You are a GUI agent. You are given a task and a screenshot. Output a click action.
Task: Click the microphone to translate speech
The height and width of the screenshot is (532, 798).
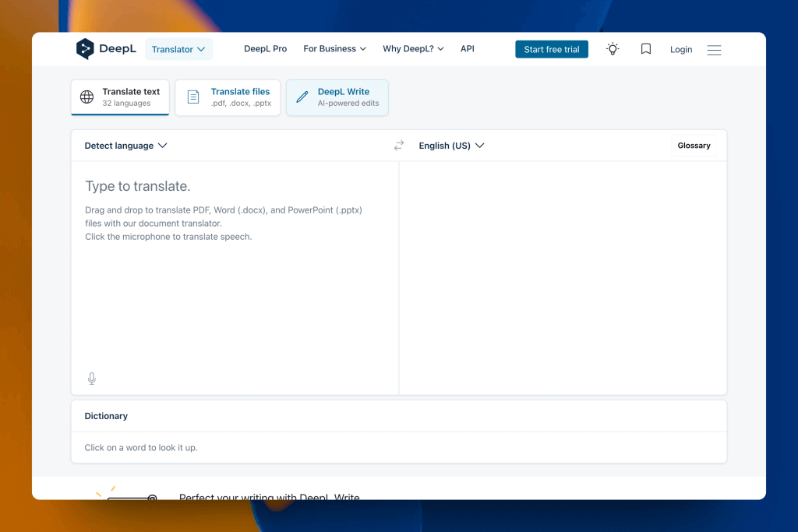[92, 379]
